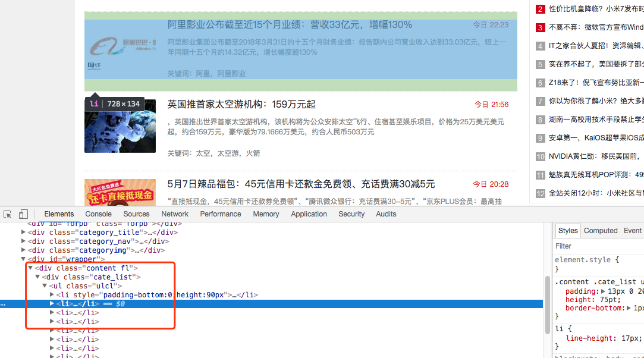Select the inspect element arrow icon
The height and width of the screenshot is (358, 644).
[x=8, y=213]
